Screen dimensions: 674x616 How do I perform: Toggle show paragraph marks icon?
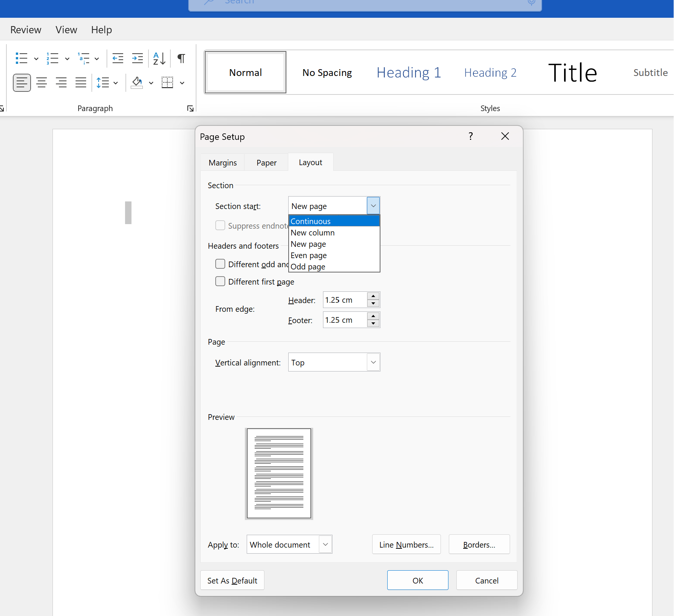pyautogui.click(x=181, y=59)
